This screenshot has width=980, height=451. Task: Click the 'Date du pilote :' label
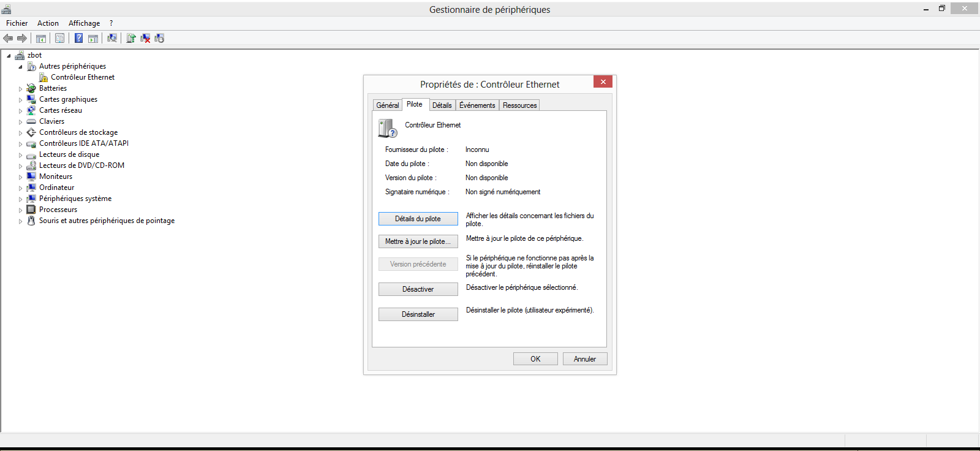(407, 164)
